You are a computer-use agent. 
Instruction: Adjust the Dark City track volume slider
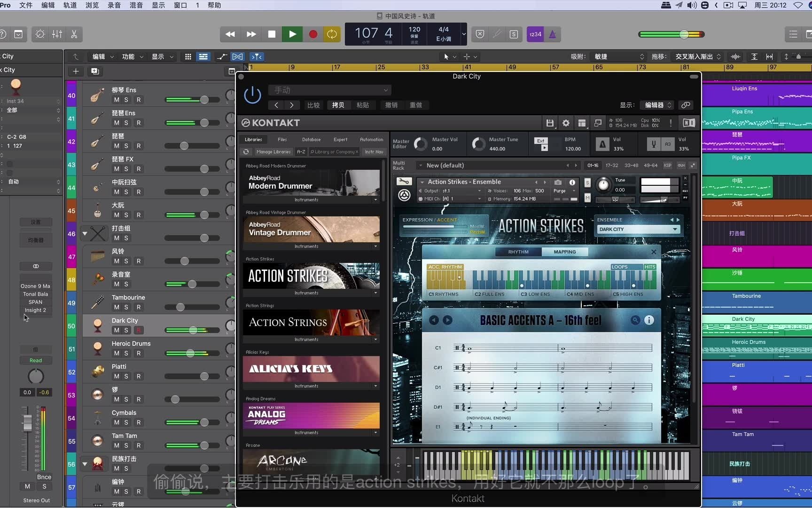[x=193, y=330]
